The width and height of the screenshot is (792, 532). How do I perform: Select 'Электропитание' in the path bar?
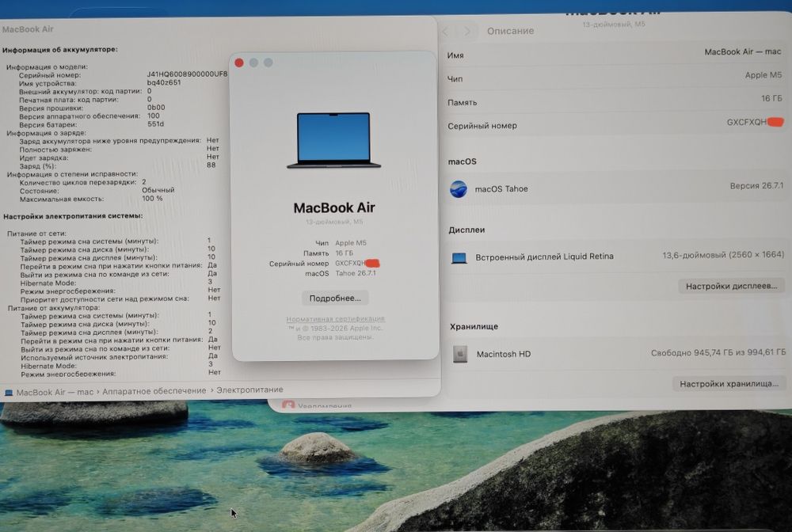pyautogui.click(x=249, y=389)
